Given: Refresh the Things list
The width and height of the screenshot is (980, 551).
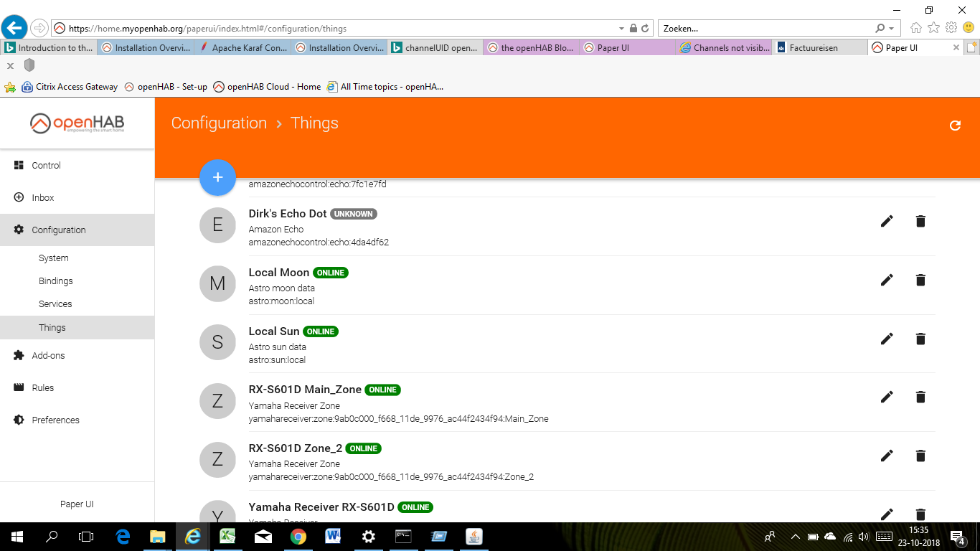Looking at the screenshot, I should [x=955, y=126].
